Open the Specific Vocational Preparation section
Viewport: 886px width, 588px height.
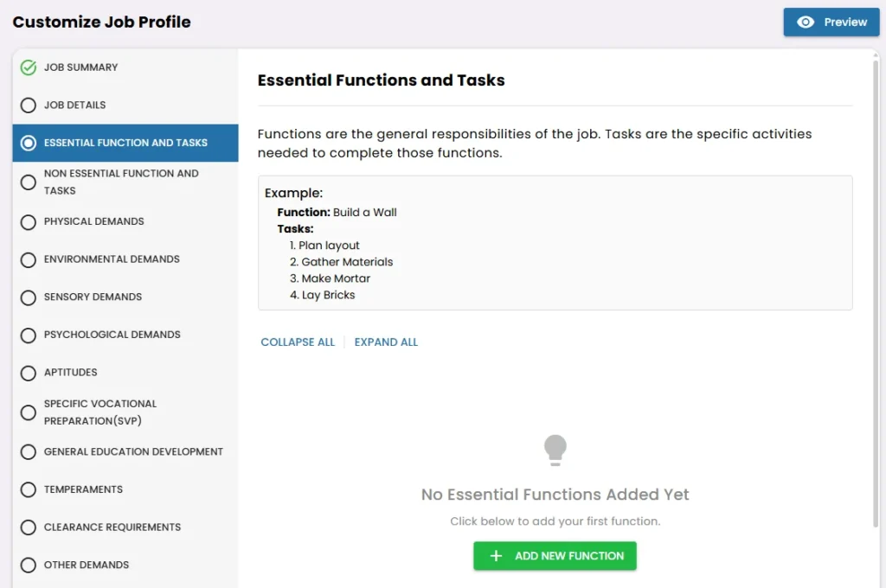[100, 412]
